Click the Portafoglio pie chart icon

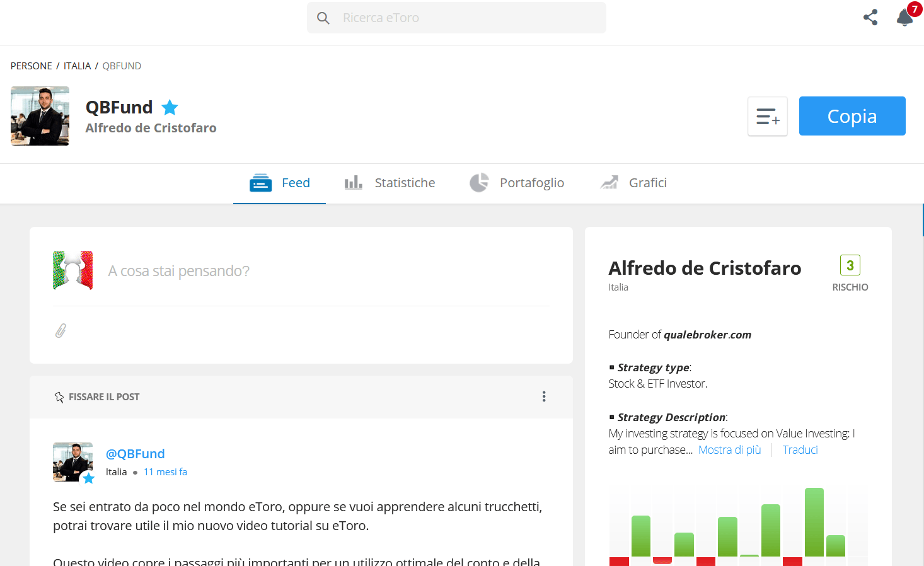tap(479, 183)
